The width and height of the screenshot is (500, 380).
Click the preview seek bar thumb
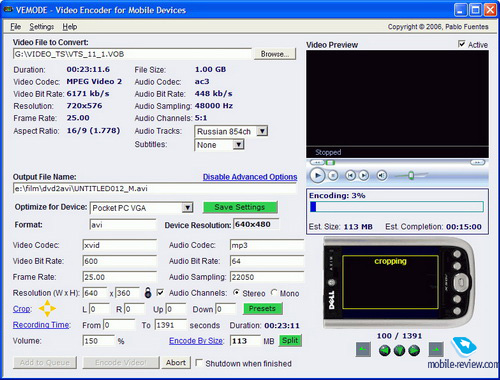coord(331,162)
